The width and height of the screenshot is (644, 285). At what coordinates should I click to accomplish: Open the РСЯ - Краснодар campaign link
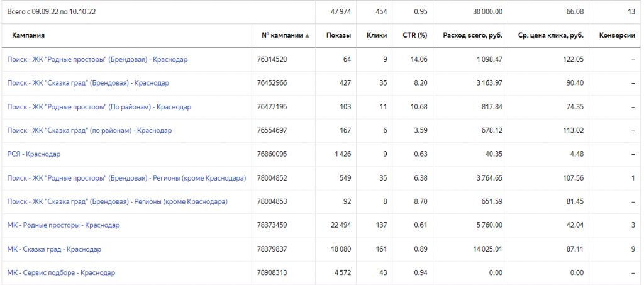click(34, 154)
